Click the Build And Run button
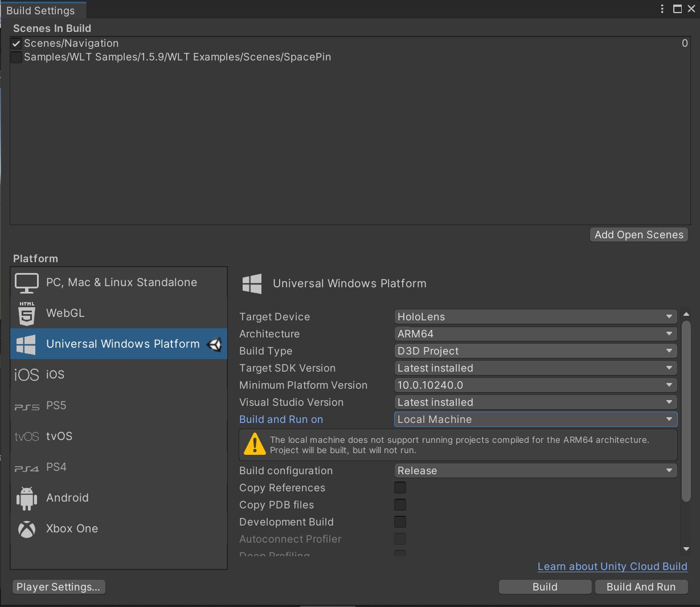Screen dimensions: 700x607 click(641, 586)
